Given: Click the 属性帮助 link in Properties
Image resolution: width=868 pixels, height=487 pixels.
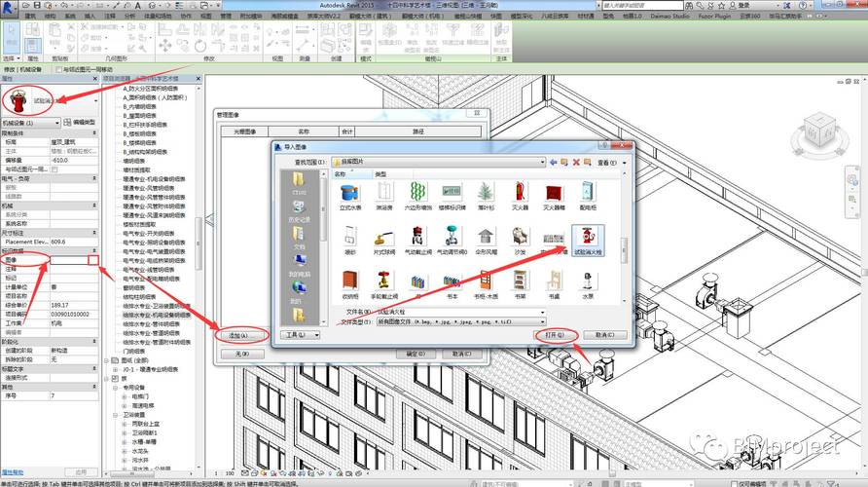Looking at the screenshot, I should point(13,472).
